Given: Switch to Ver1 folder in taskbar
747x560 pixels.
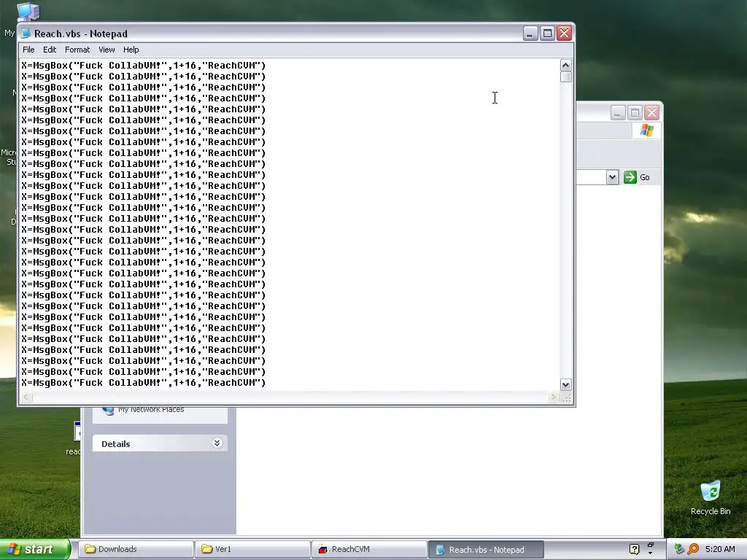Looking at the screenshot, I should (x=252, y=549).
